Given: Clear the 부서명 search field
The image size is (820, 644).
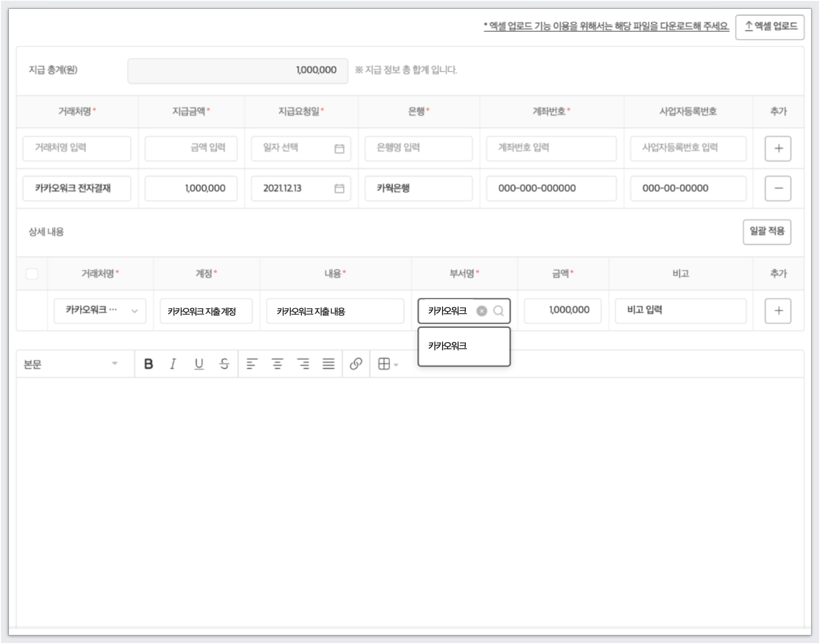Looking at the screenshot, I should click(x=482, y=311).
